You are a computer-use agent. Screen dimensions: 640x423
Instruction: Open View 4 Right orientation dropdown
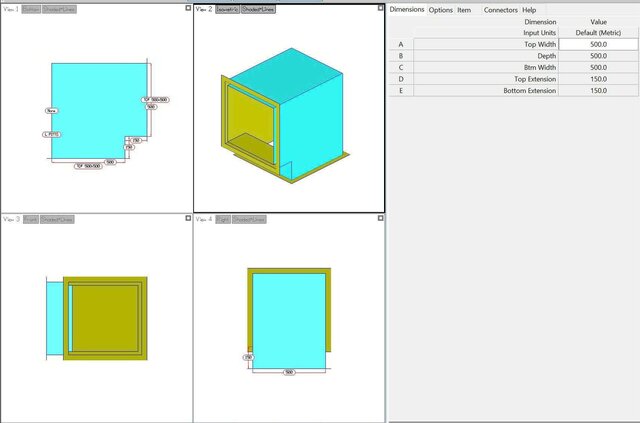point(223,219)
